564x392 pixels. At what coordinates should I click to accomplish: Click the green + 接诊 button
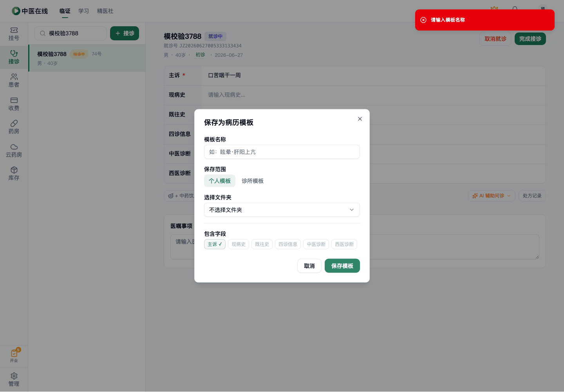click(x=125, y=33)
